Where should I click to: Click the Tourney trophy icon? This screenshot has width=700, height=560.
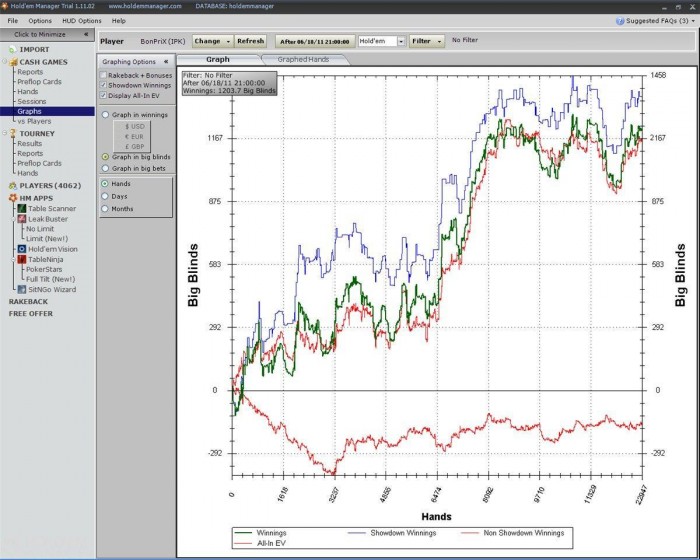(12, 133)
